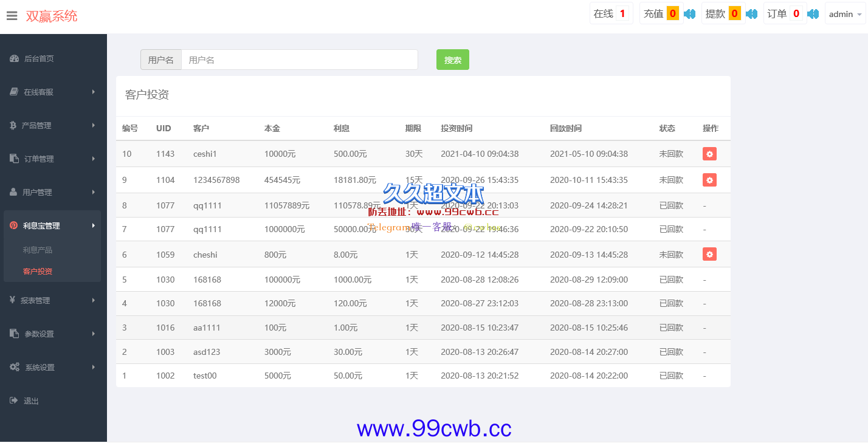868x443 pixels.
Task: Click the pinterest icon beside 利息宝管理
Action: (x=13, y=225)
